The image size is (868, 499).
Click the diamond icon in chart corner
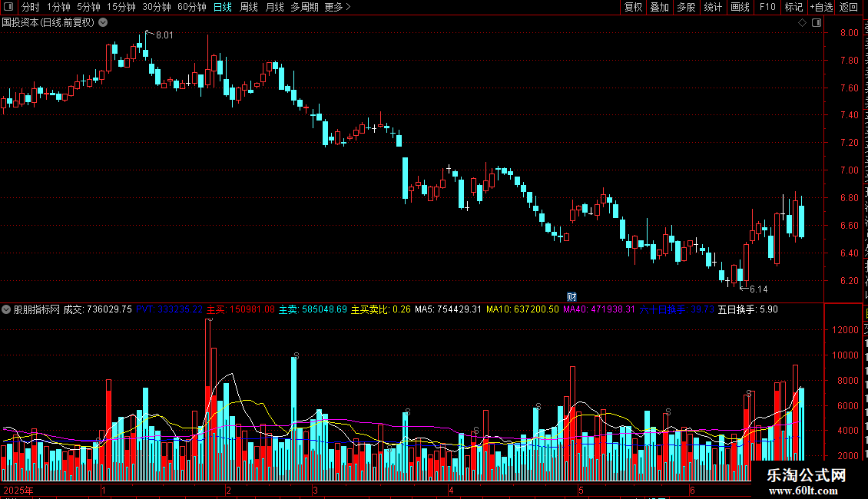802,23
